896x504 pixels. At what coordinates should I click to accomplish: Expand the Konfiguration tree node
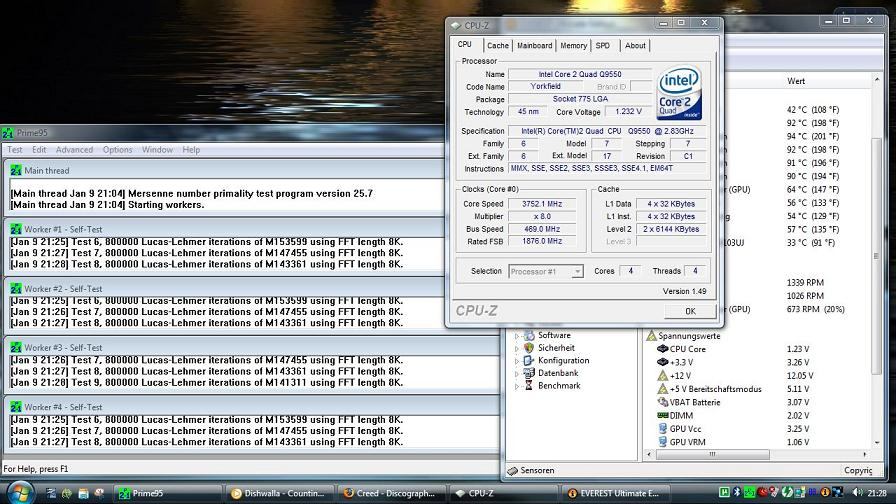click(517, 361)
